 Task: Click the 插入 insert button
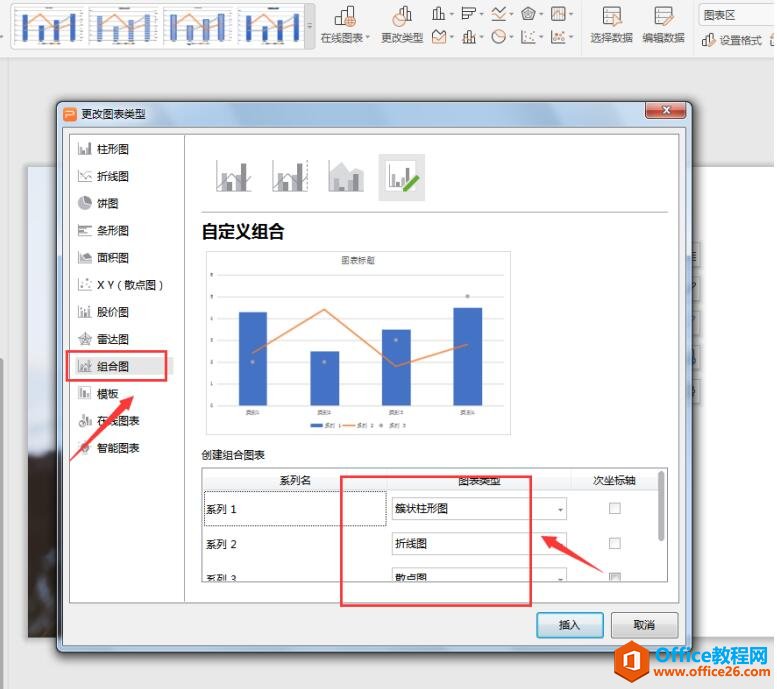[570, 625]
